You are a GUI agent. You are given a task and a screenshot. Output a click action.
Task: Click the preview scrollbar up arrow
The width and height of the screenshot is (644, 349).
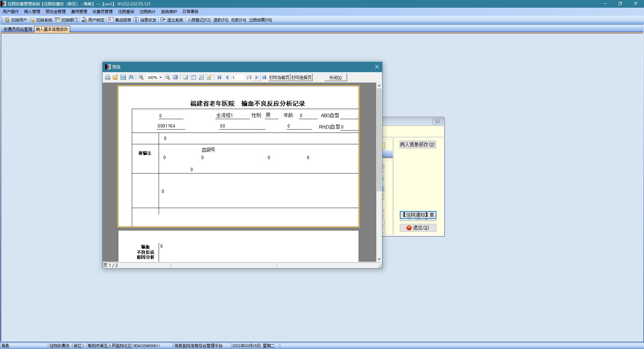[x=379, y=86]
